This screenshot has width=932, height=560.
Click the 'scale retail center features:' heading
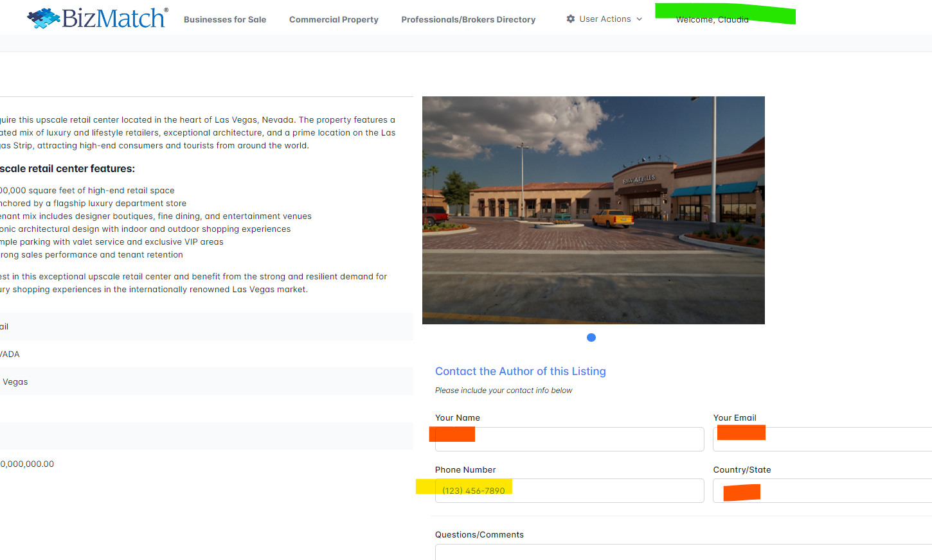(67, 169)
